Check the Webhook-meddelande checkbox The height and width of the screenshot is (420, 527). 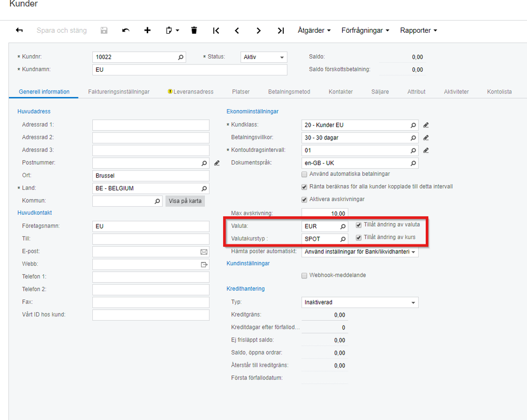(304, 276)
